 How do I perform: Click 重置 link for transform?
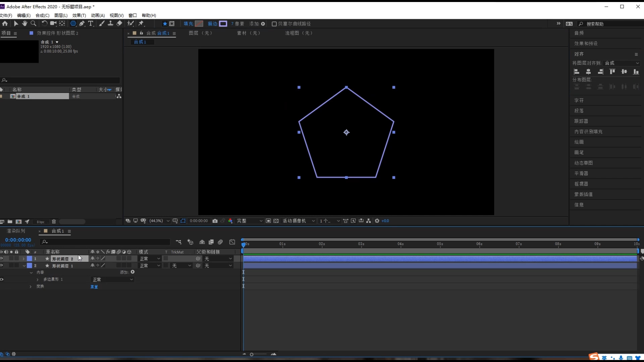click(94, 287)
